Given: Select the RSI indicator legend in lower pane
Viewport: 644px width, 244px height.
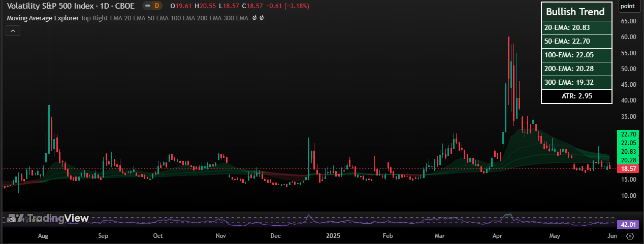Looking at the screenshot, I should point(11,220).
